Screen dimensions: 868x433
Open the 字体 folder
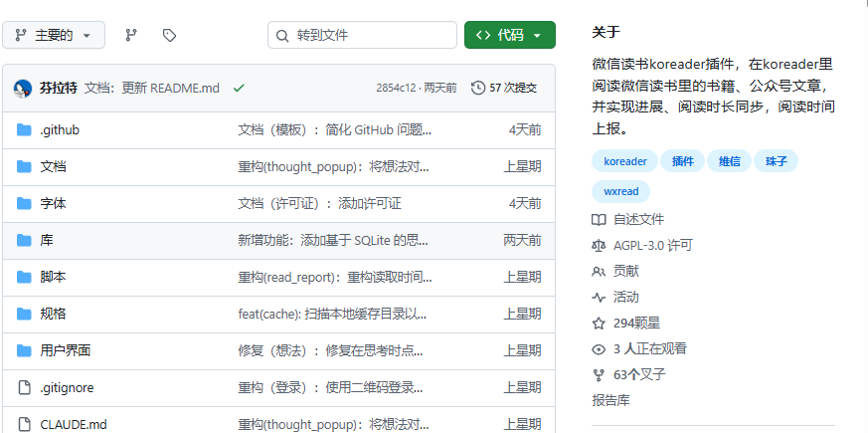click(x=53, y=203)
